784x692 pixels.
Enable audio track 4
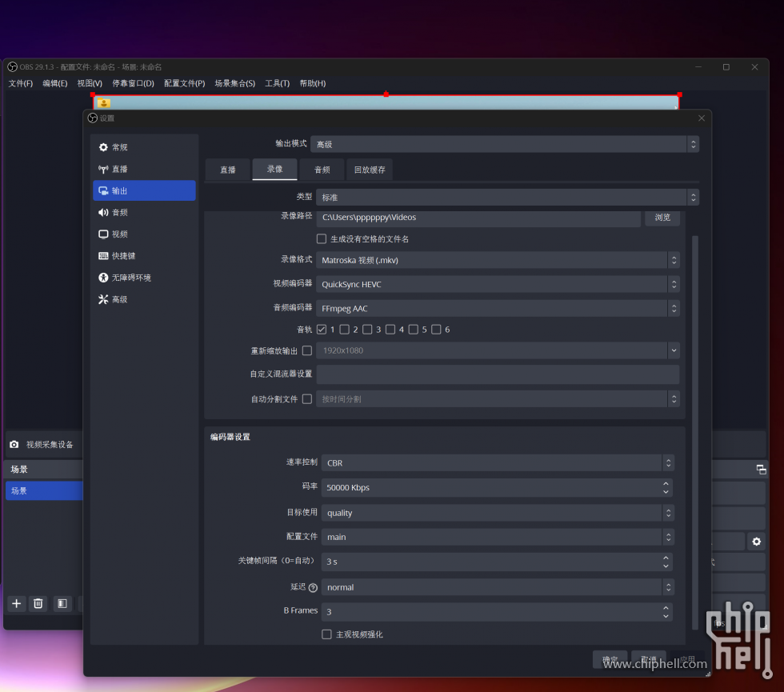point(390,330)
